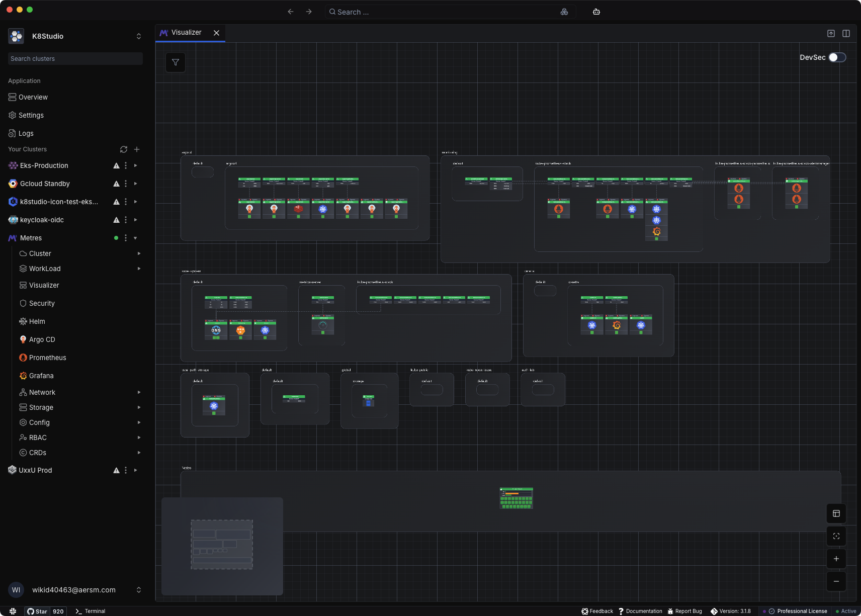Select the Eks-Production cluster
The width and height of the screenshot is (861, 616).
[44, 165]
